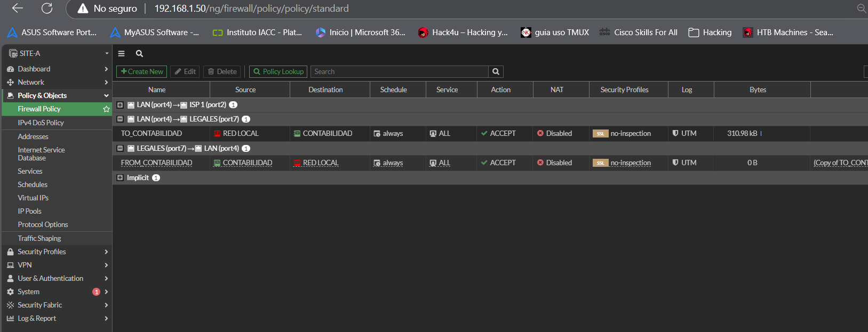
Task: Go back using the browser back arrow
Action: tap(18, 9)
